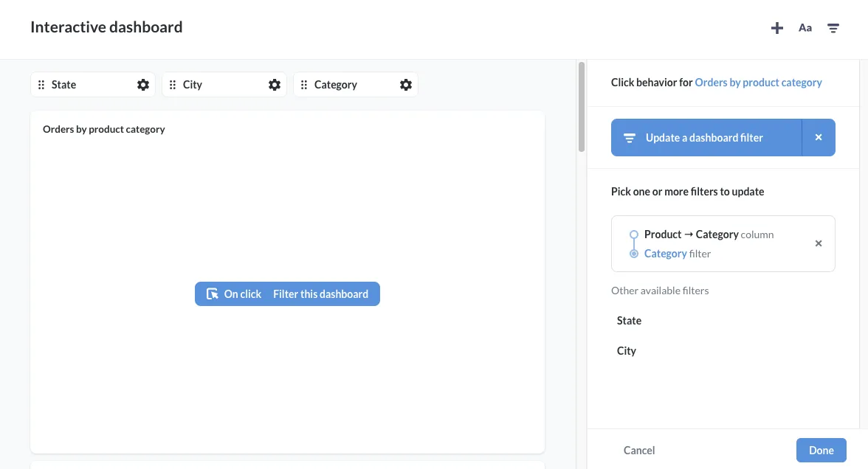Click the drag handle on State filter

[x=41, y=85]
